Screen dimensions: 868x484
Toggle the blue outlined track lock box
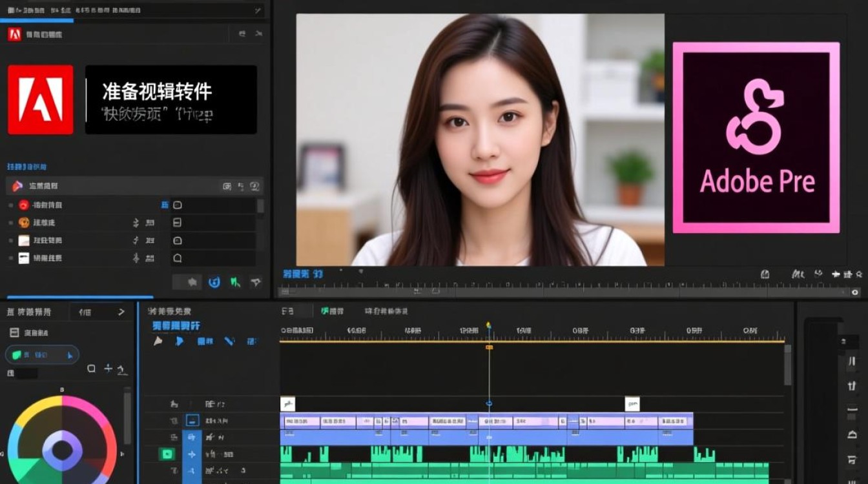[192, 421]
